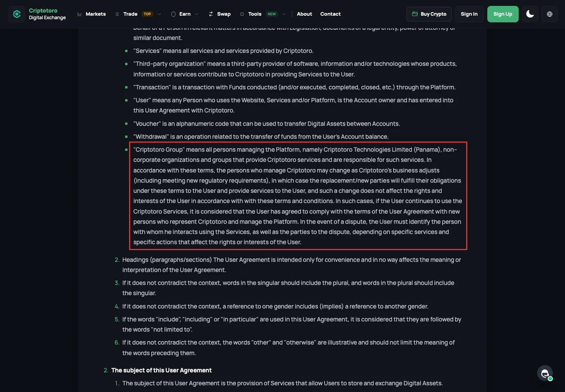Screen dimensions: 565x392
Task: Click the clause about one gender reference
Action: pos(275,307)
